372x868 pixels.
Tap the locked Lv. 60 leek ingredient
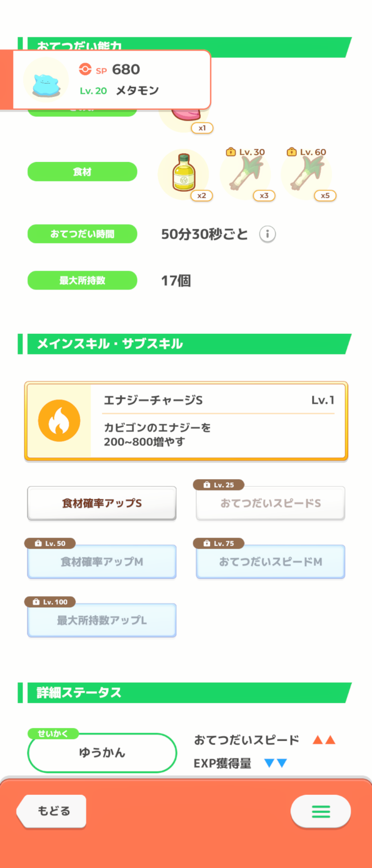[306, 174]
